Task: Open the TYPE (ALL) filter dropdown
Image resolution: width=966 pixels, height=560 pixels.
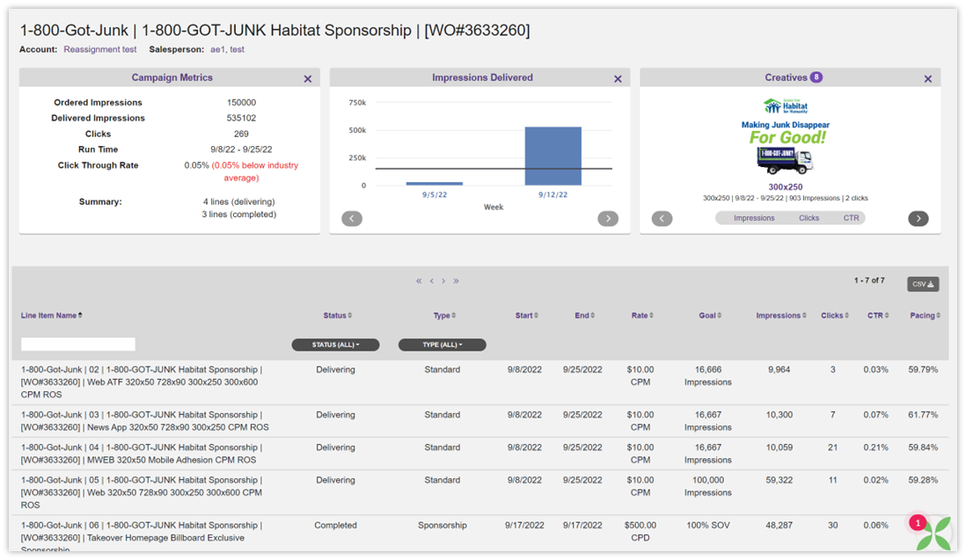Action: click(x=443, y=345)
